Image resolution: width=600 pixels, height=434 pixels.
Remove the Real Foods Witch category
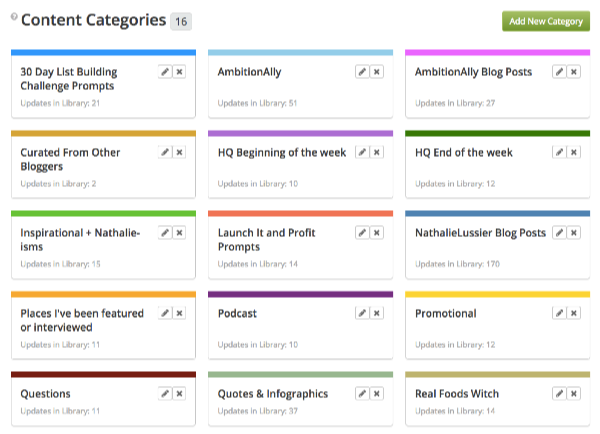coord(575,393)
